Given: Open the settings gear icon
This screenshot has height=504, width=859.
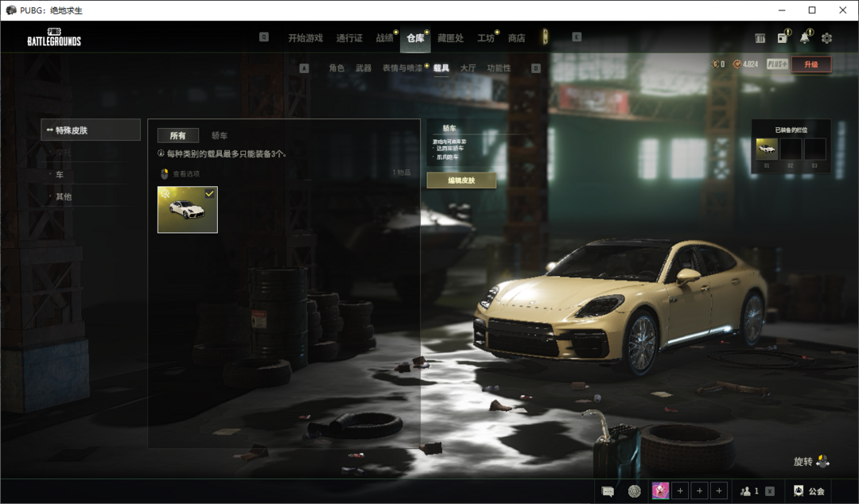Looking at the screenshot, I should point(826,38).
